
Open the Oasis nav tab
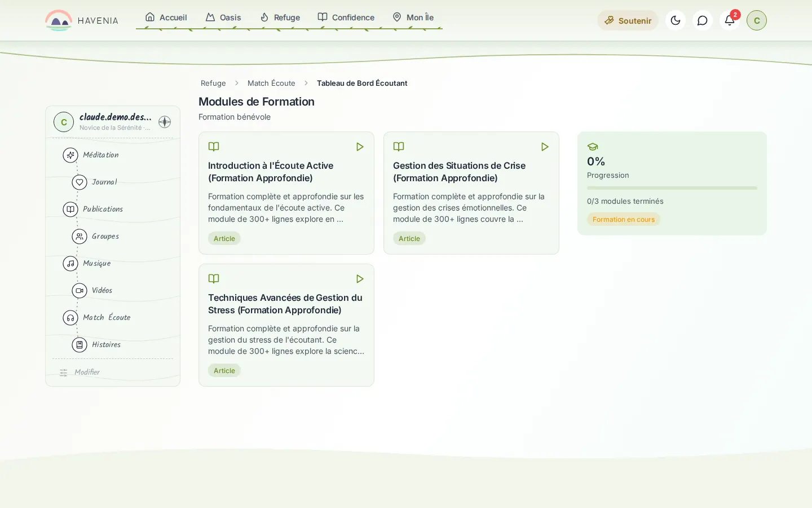click(x=223, y=17)
